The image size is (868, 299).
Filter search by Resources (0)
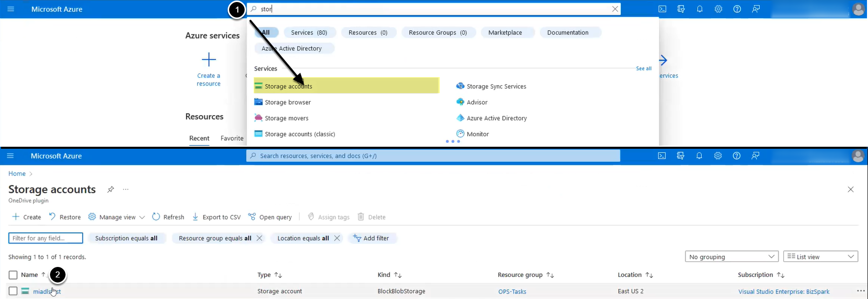click(368, 33)
